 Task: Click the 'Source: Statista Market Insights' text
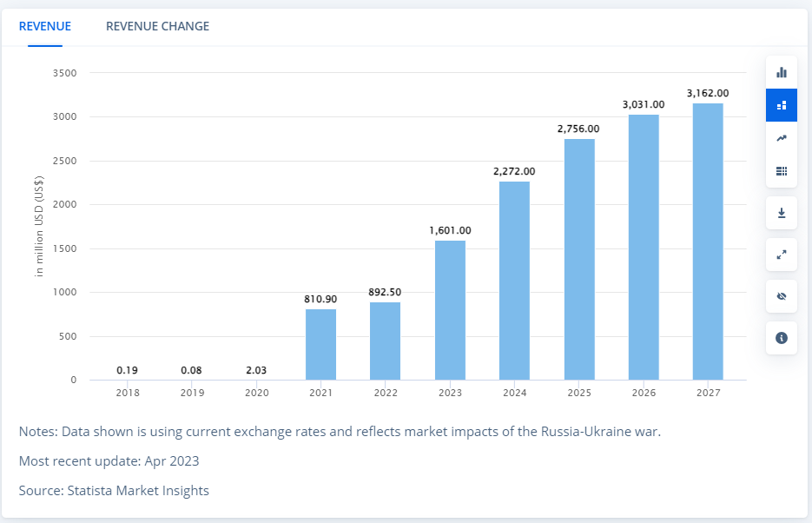pyautogui.click(x=114, y=491)
